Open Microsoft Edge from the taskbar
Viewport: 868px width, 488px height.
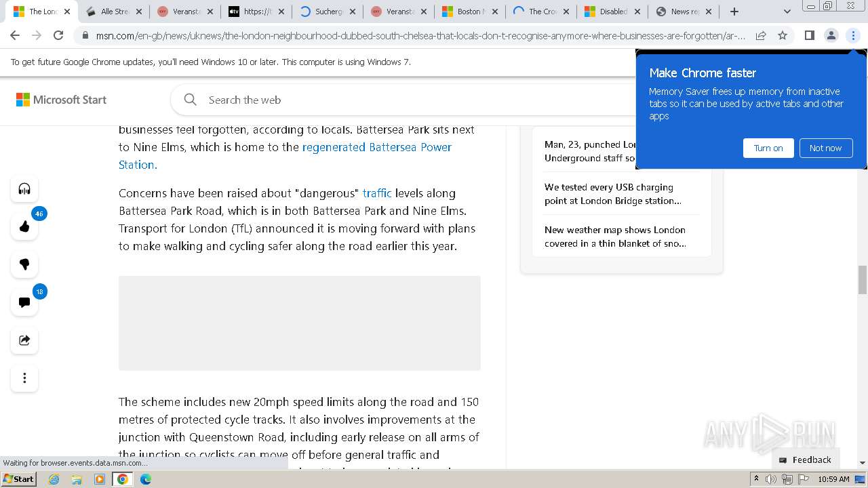[x=145, y=479]
